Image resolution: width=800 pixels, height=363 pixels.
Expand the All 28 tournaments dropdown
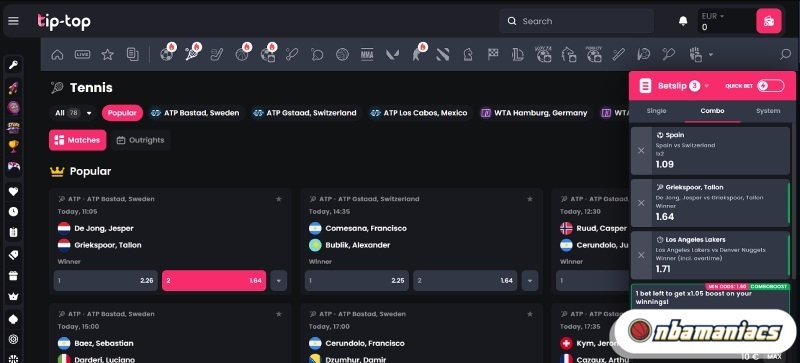pos(73,113)
